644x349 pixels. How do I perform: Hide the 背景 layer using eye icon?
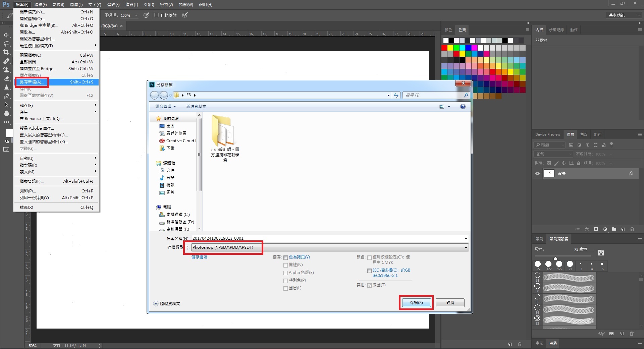click(537, 174)
